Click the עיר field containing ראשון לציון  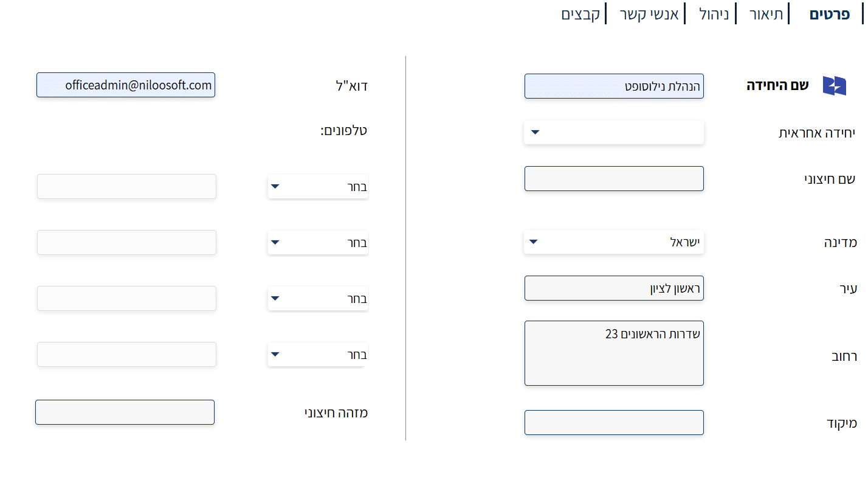pos(614,288)
